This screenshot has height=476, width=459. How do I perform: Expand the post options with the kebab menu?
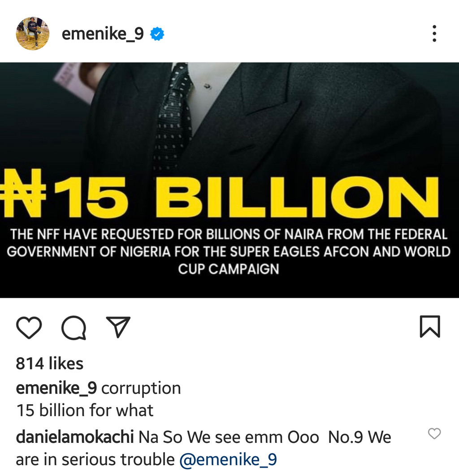(434, 33)
